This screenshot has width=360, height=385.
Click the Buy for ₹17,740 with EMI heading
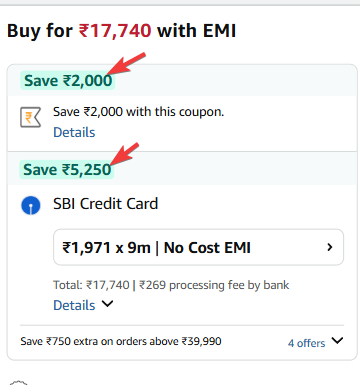(122, 31)
